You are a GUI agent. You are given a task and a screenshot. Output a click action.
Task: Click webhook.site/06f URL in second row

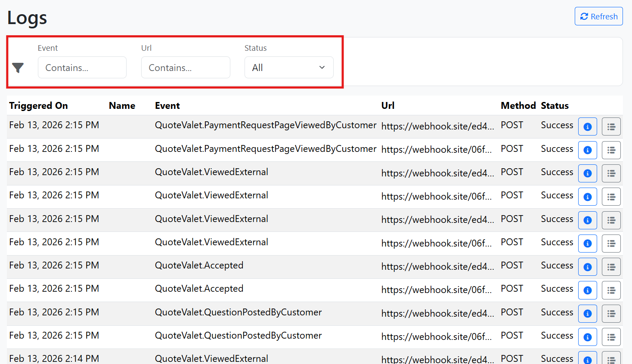(x=436, y=149)
